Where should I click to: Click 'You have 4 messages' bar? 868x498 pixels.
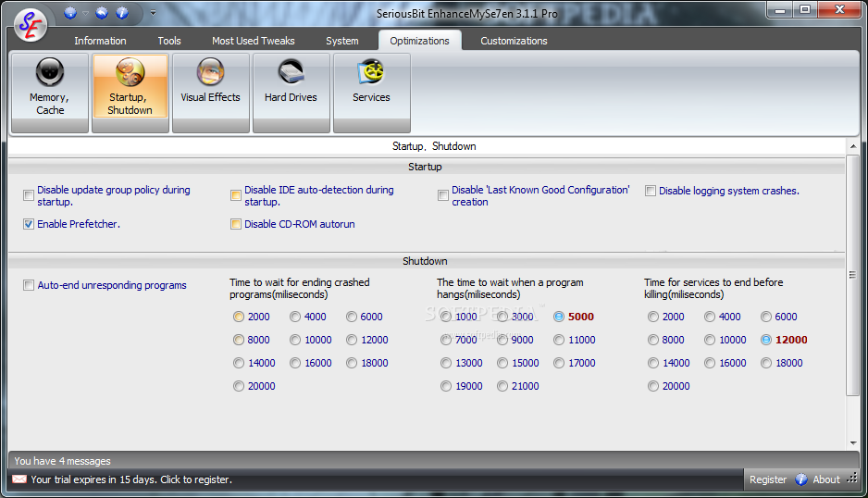[x=433, y=461]
